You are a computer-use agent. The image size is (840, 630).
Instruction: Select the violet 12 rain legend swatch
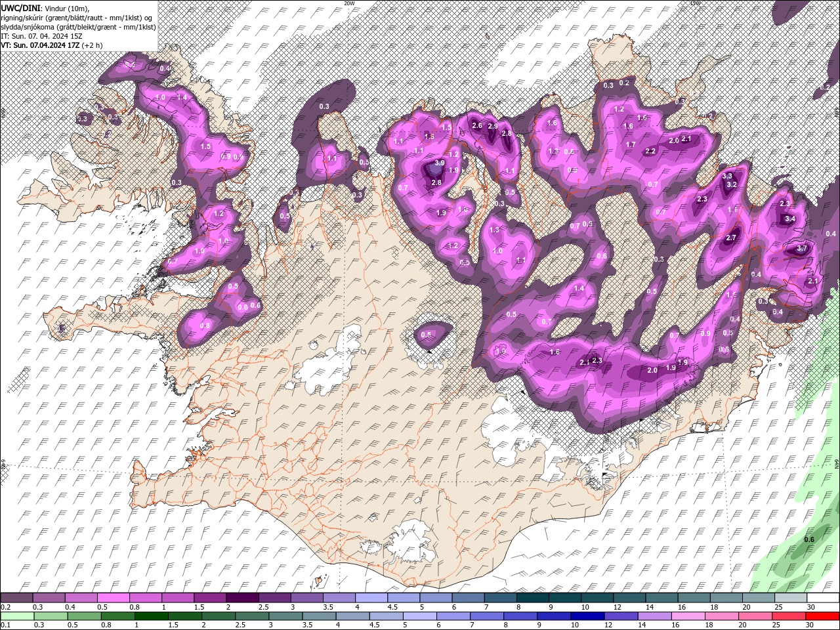click(621, 616)
